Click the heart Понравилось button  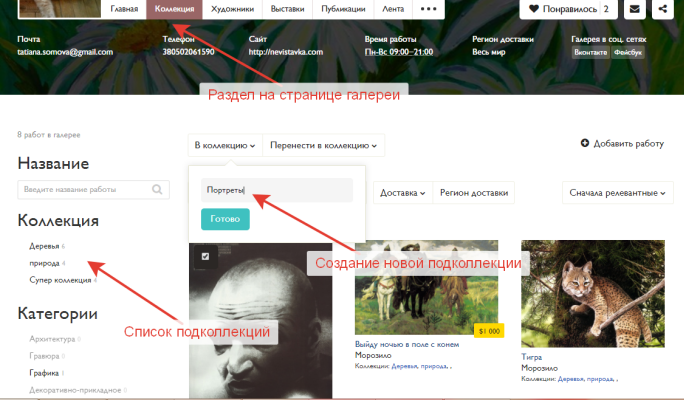pyautogui.click(x=568, y=9)
